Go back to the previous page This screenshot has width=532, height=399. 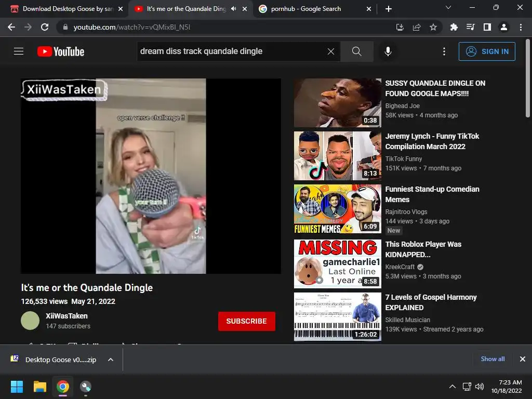tap(11, 27)
